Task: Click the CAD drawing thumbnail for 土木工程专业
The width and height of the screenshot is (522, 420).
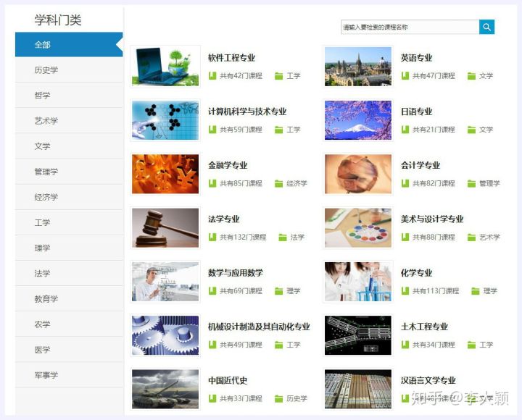Action: coord(358,335)
